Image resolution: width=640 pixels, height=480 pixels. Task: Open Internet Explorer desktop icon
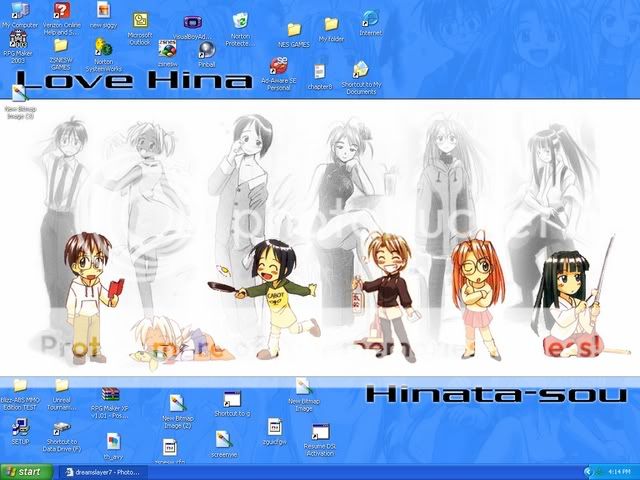[370, 18]
